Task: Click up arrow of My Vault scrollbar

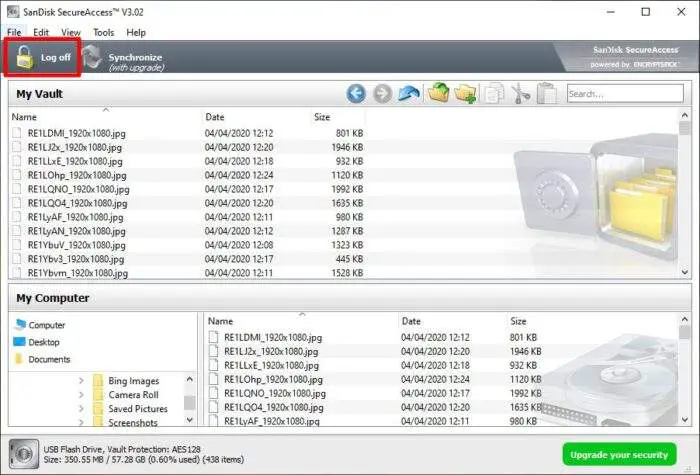Action: pos(684,115)
